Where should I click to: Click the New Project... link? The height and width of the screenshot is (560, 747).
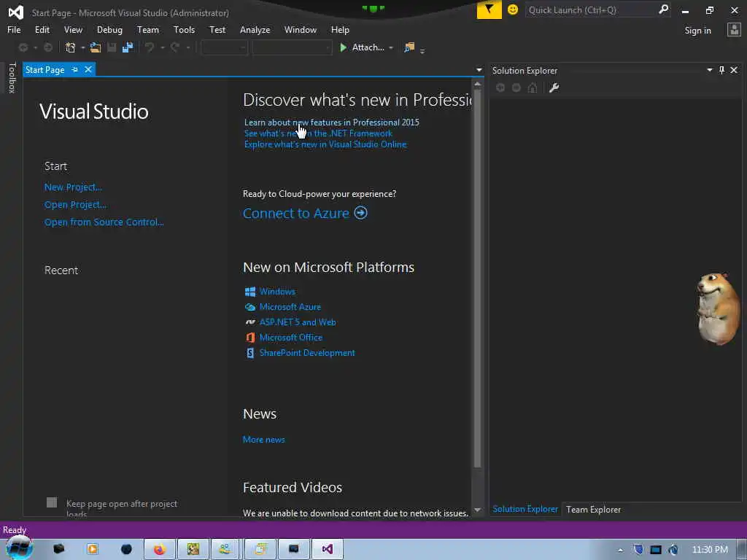(x=73, y=187)
